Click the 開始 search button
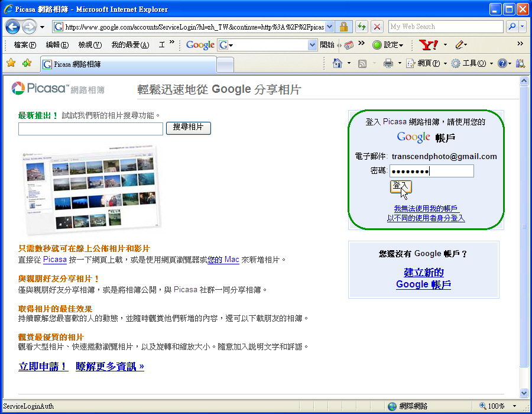 [327, 45]
